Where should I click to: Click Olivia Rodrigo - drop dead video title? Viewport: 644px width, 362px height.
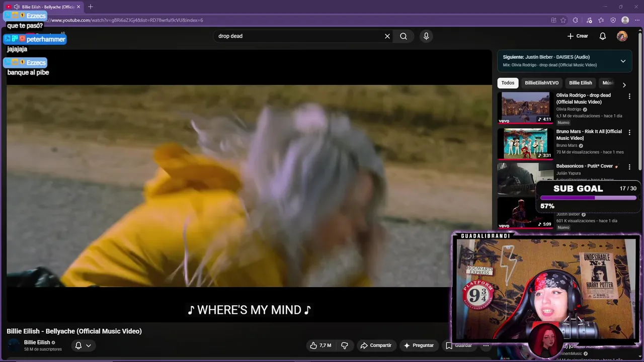(583, 99)
